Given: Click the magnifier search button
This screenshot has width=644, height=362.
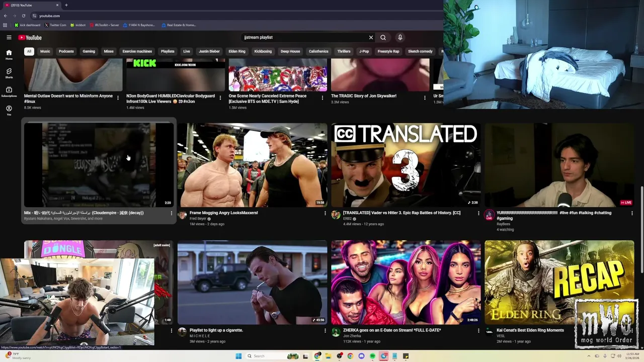Looking at the screenshot, I should (x=383, y=37).
